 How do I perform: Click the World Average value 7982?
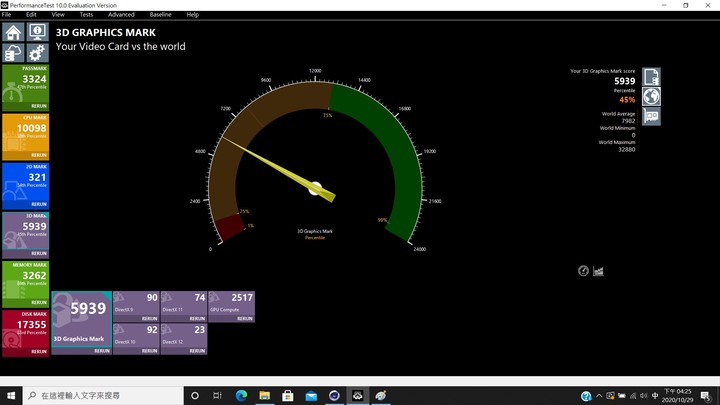(628, 121)
